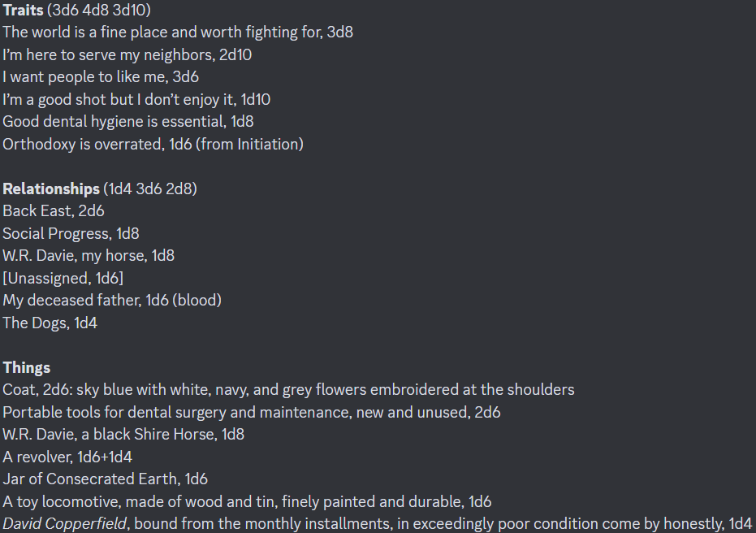The height and width of the screenshot is (533, 756).
Task: Click the 'Back East, 2d6' relationship
Action: 54,210
